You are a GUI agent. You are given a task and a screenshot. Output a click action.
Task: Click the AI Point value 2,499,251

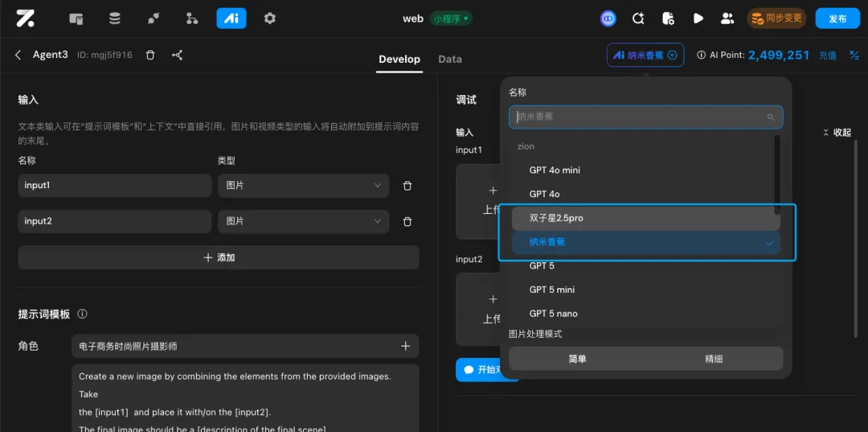pos(779,55)
